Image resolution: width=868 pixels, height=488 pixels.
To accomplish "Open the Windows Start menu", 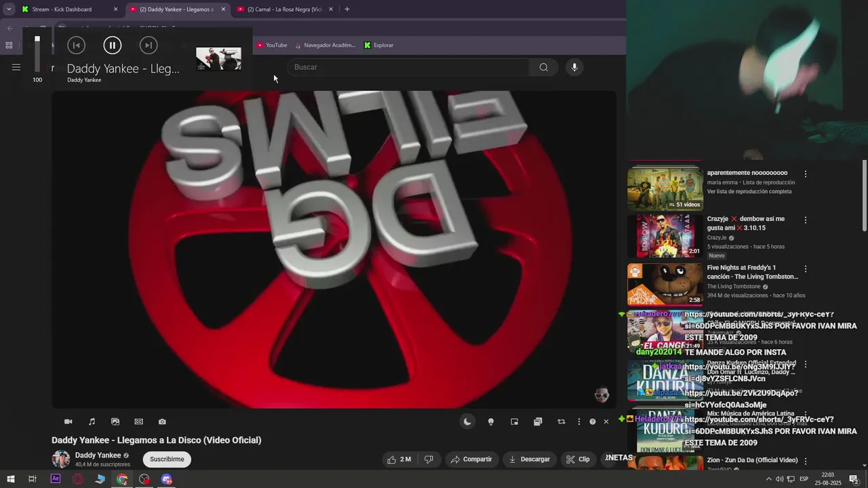I will point(10,479).
